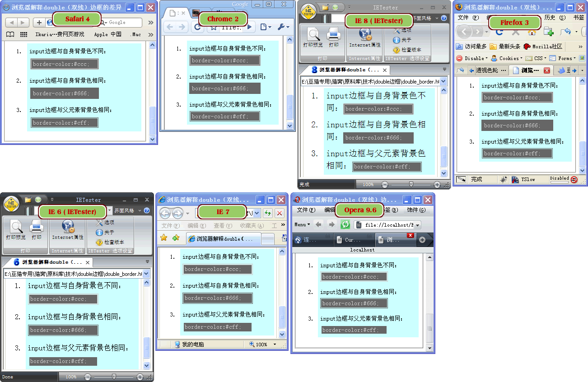The image size is (588, 382).
Task: Open 历史 menu in Firefox
Action: pyautogui.click(x=555, y=18)
